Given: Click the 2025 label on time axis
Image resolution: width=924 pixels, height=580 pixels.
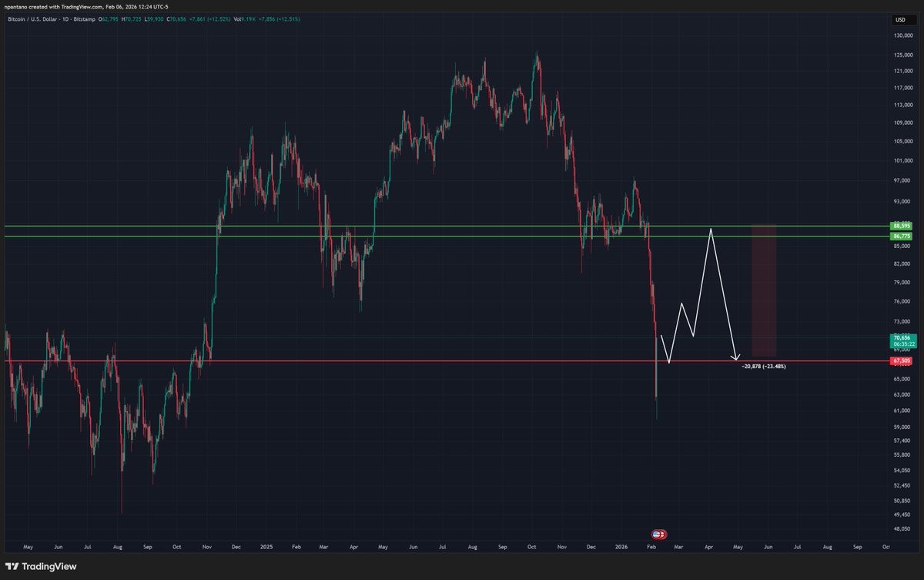Looking at the screenshot, I should 266,545.
